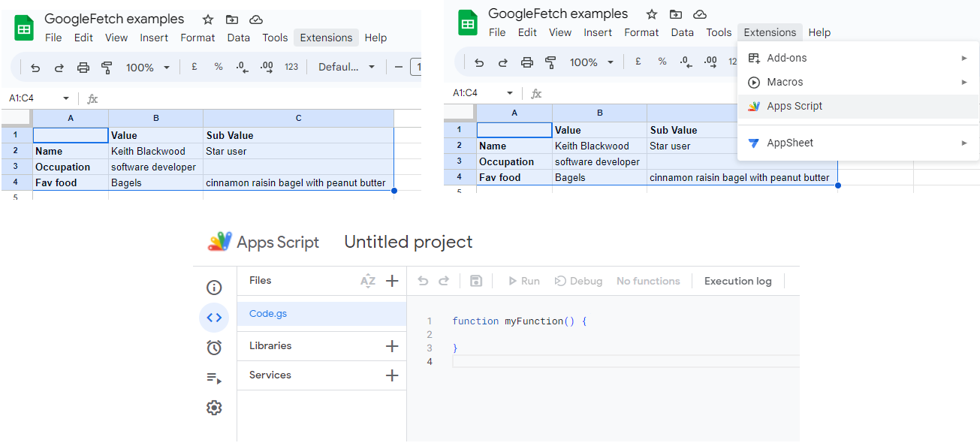Redo in the Apps Script editor toolbar
Viewport: 980px width, 443px height.
tap(444, 281)
